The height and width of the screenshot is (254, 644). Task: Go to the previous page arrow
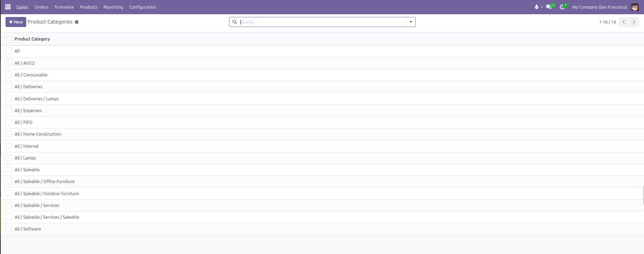pyautogui.click(x=624, y=22)
